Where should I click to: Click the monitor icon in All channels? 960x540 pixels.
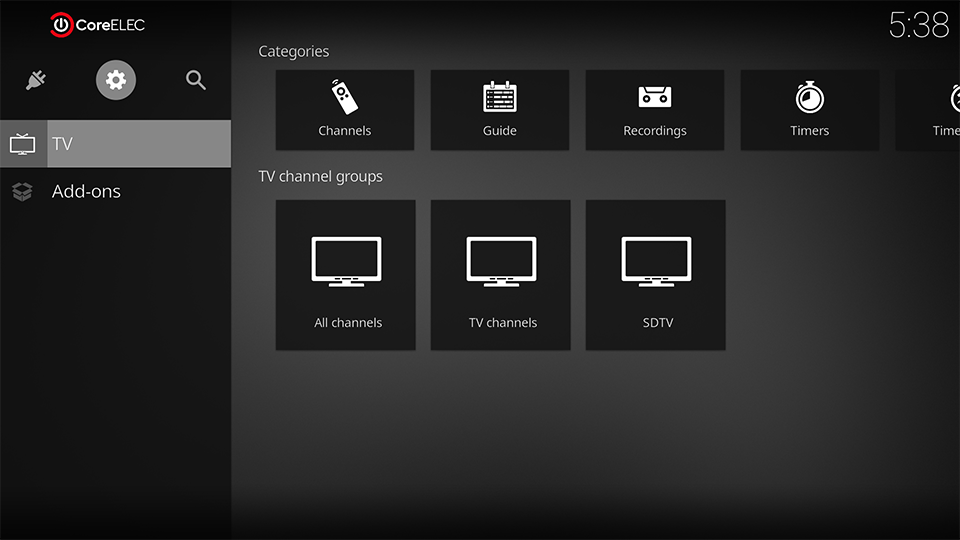point(347,261)
